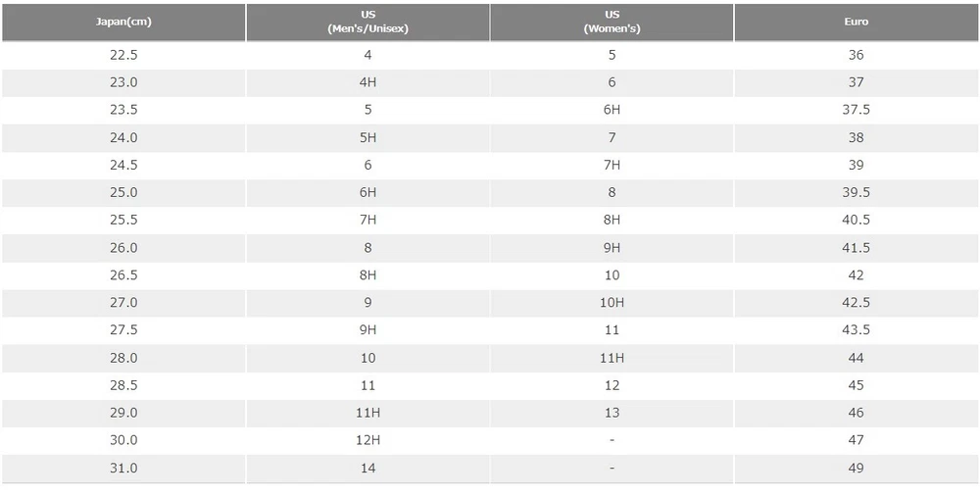Screen dimensions: 980x496
Task: Select the Japan 31.0 cell
Action: point(123,469)
